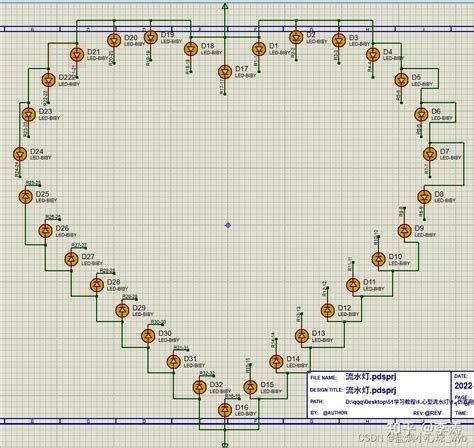Pick the D26 LED component
The image size is (474, 448).
coord(46,231)
